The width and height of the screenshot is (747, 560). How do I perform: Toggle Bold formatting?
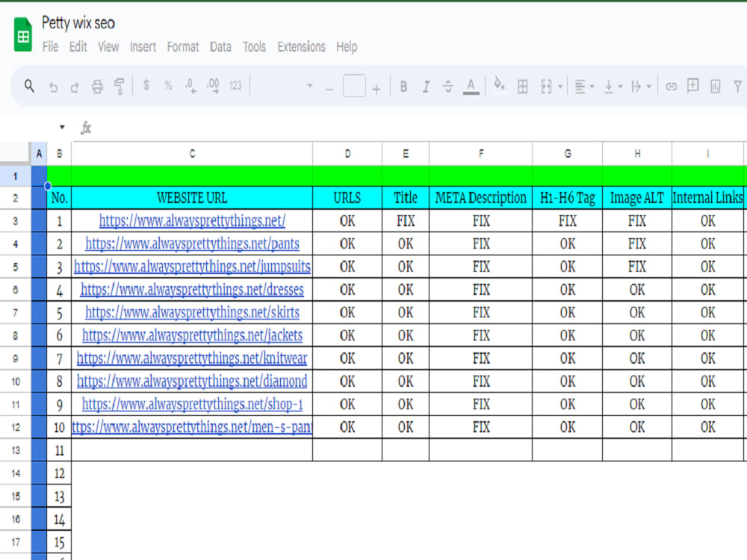tap(403, 86)
